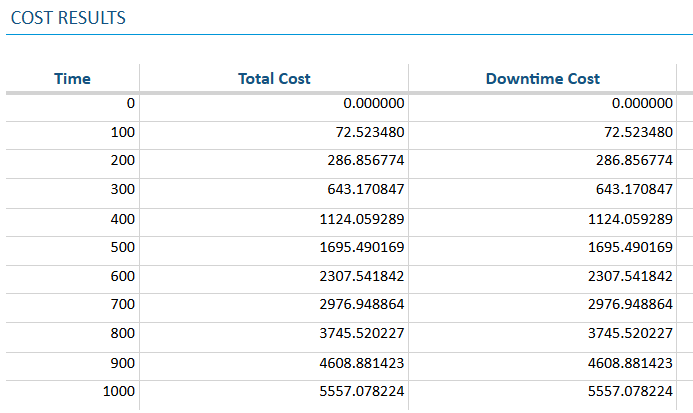
Task: Click the Time cell showing 400
Action: click(122, 219)
